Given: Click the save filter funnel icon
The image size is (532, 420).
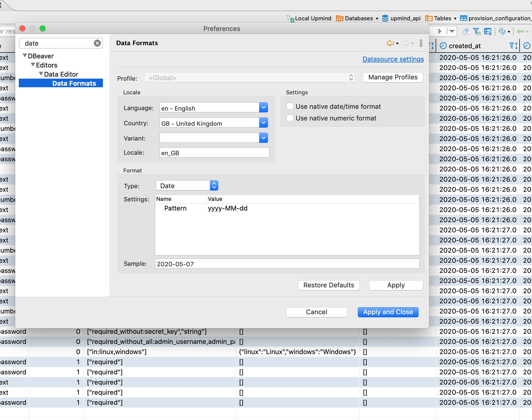Looking at the screenshot, I should pos(477,31).
